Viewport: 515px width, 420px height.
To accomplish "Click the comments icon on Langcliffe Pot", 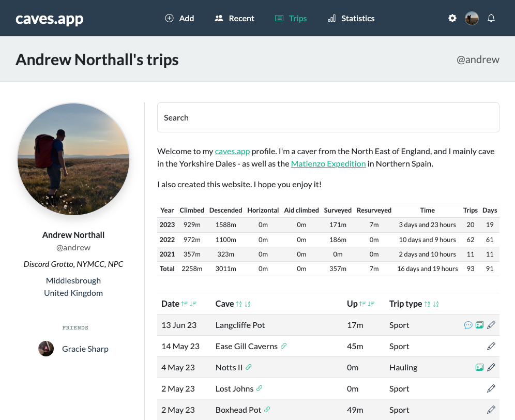I will (468, 325).
